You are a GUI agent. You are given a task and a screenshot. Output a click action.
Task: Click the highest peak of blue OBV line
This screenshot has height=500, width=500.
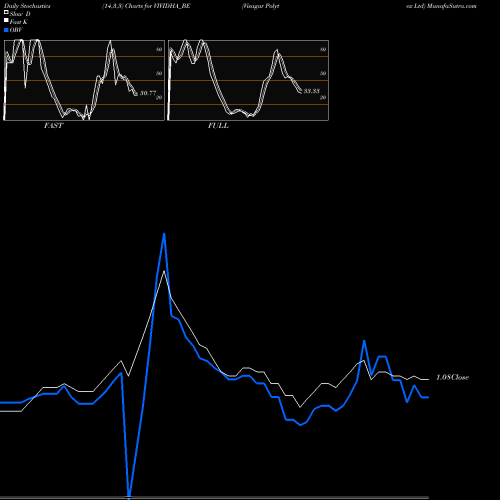(164, 234)
